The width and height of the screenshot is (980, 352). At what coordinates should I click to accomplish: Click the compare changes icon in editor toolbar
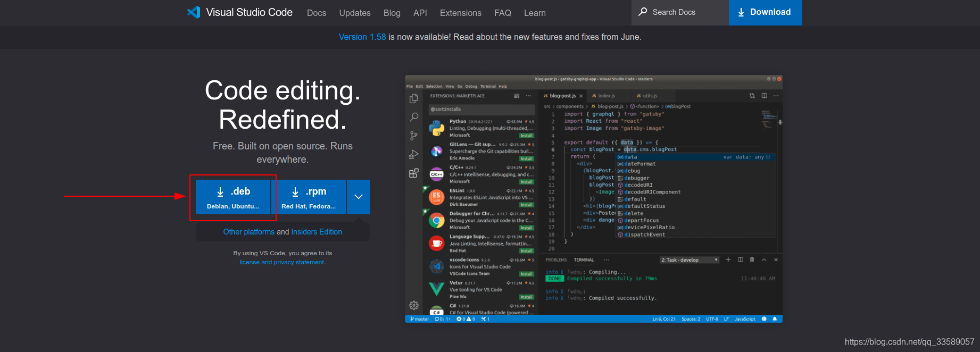752,96
